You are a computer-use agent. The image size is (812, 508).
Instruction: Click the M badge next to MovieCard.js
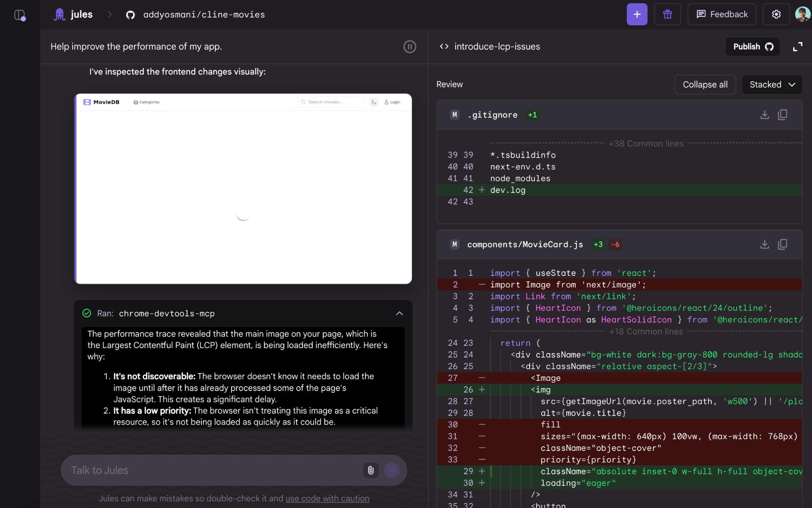[455, 244]
